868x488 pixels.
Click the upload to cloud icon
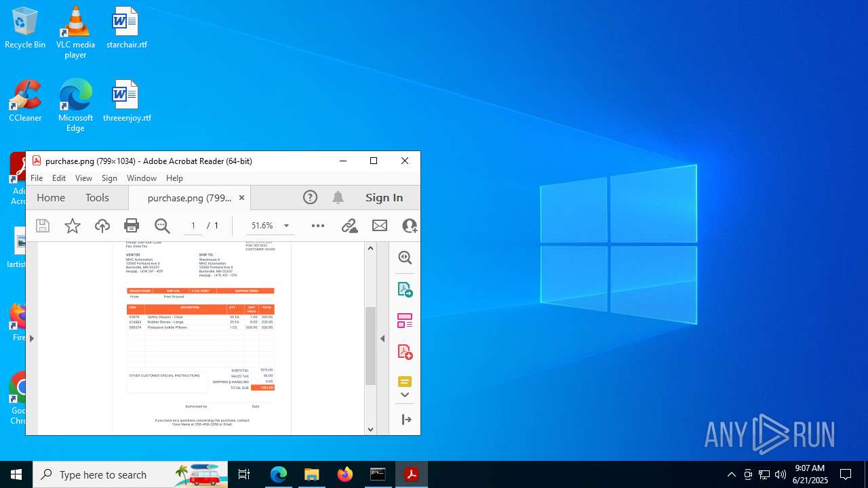102,226
